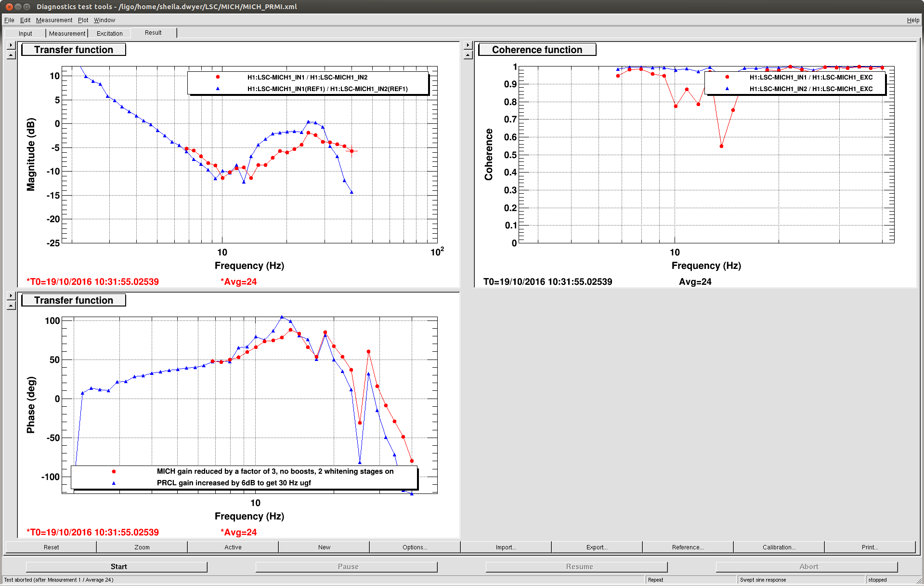The height and width of the screenshot is (586, 924).
Task: Click legend text PRCL gain increased by 6dB
Action: pyautogui.click(x=234, y=483)
